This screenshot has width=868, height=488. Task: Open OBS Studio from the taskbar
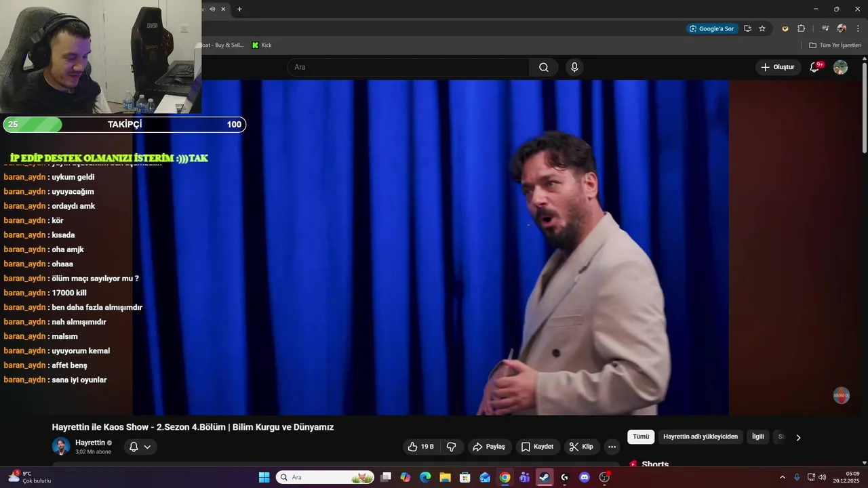[604, 477]
